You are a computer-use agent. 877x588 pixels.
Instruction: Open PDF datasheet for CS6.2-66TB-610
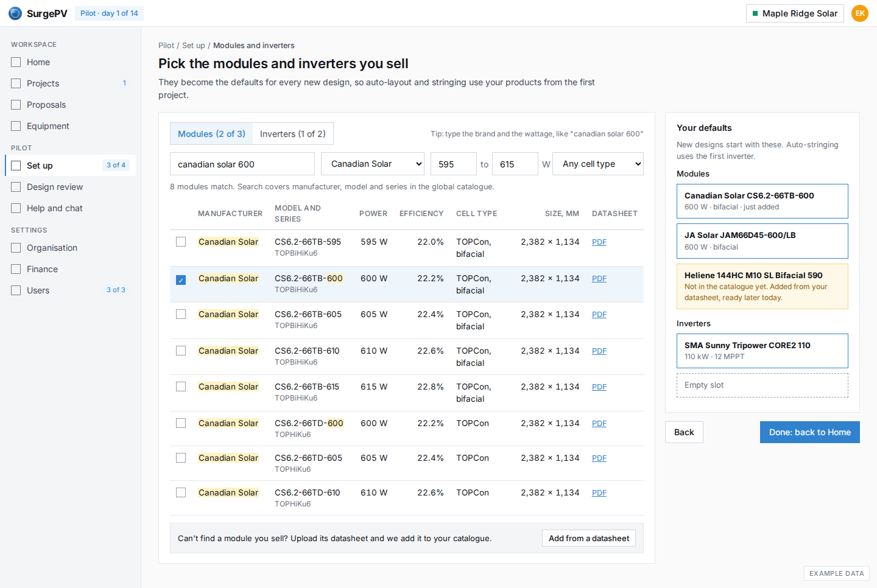pos(599,351)
